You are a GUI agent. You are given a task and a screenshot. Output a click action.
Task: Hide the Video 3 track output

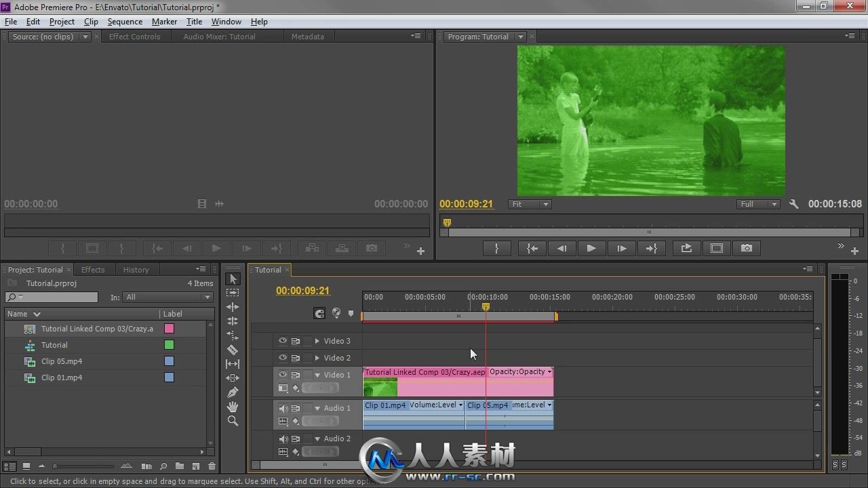pyautogui.click(x=283, y=341)
